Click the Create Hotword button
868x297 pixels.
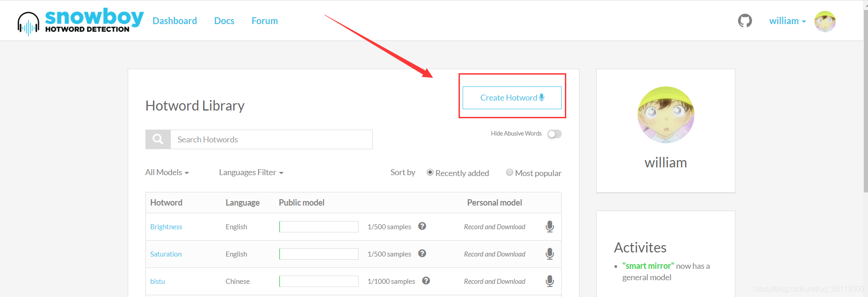point(512,98)
